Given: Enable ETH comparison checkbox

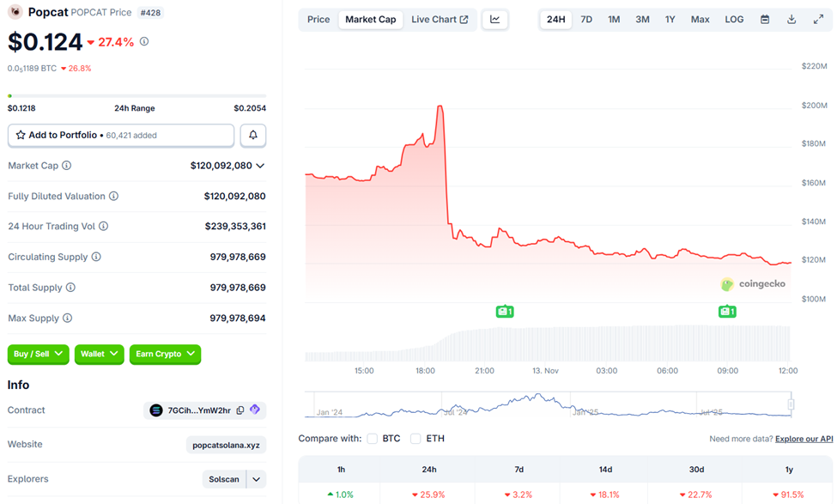Looking at the screenshot, I should pos(415,438).
